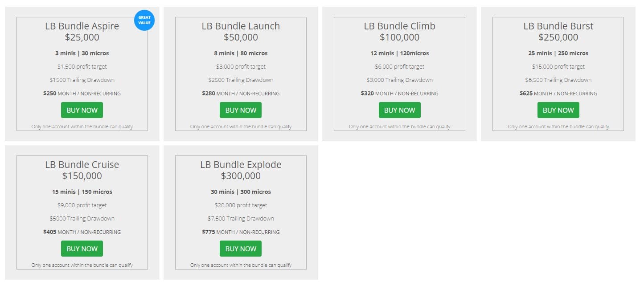
Task: Select the LB Bundle Aspire title
Action: pyautogui.click(x=82, y=26)
